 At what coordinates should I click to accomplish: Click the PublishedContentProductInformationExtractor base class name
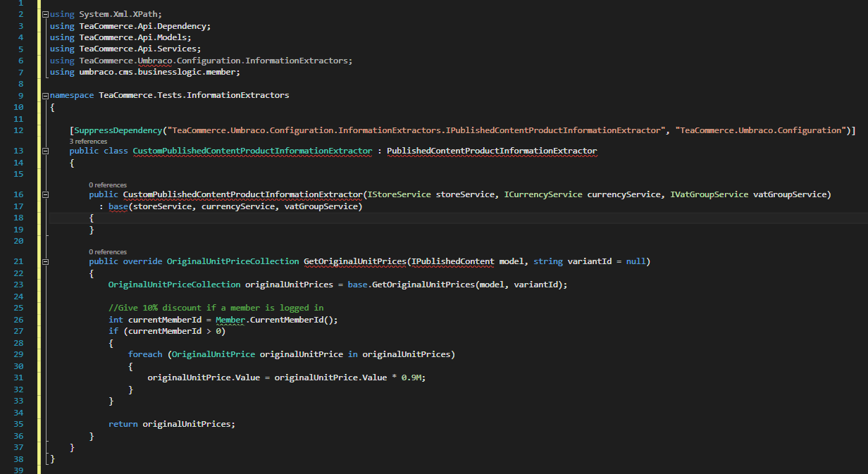[492, 151]
